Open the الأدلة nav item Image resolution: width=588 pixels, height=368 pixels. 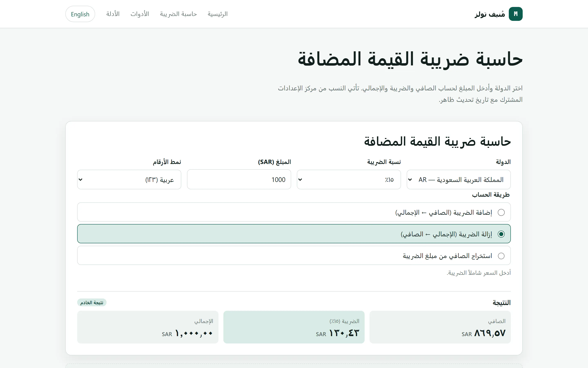pyautogui.click(x=113, y=14)
